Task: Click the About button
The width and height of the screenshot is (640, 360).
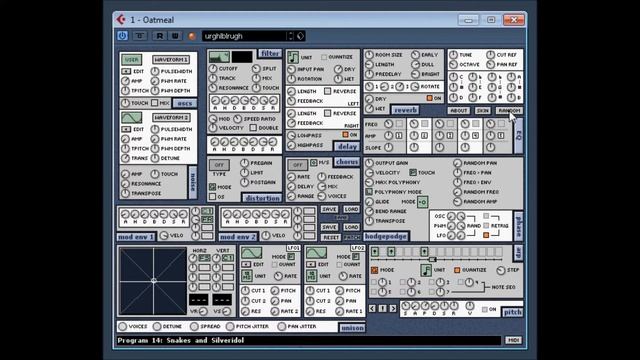Action: pos(458,110)
